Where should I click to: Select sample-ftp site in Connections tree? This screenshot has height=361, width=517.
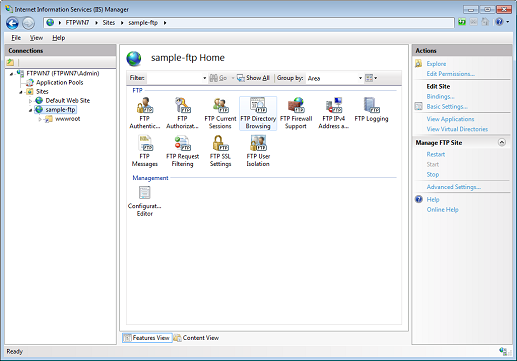pyautogui.click(x=60, y=110)
